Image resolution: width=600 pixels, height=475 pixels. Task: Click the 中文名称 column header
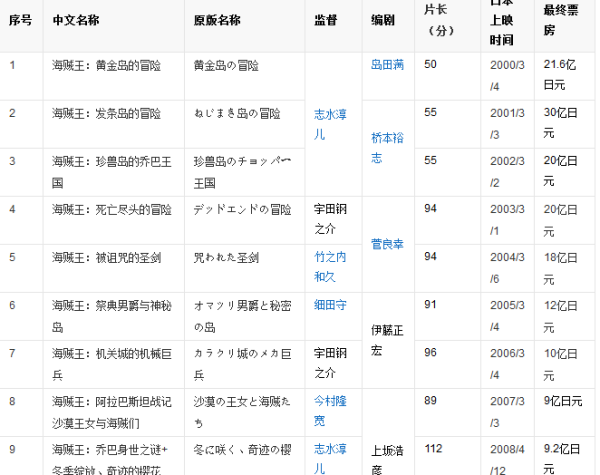tap(76, 20)
